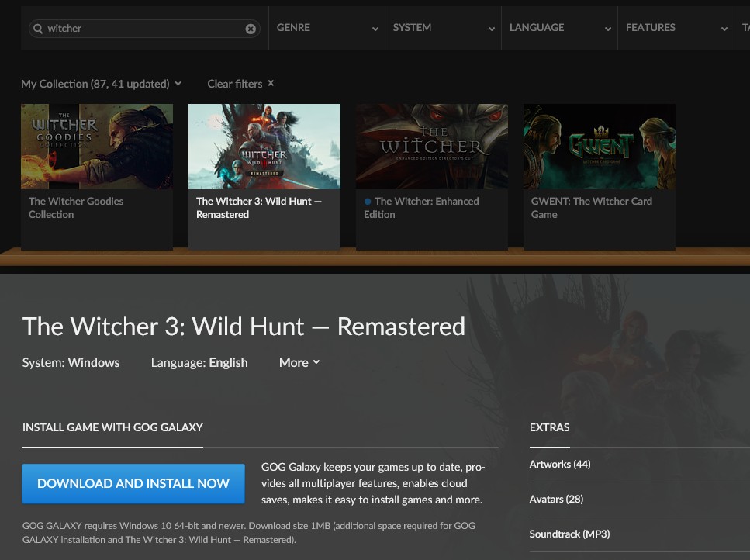Click The Witcher: Enhanced Edition title
Image resolution: width=750 pixels, height=560 pixels.
coord(421,208)
